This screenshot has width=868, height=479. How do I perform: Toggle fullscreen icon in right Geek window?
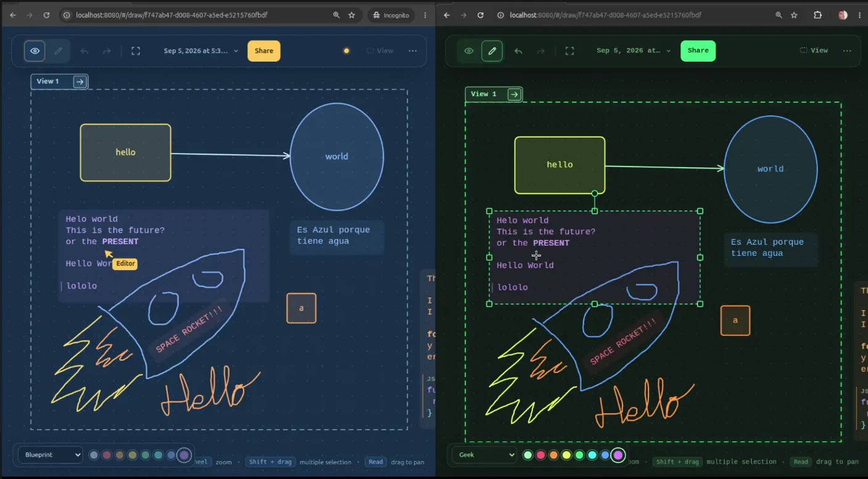pyautogui.click(x=570, y=51)
